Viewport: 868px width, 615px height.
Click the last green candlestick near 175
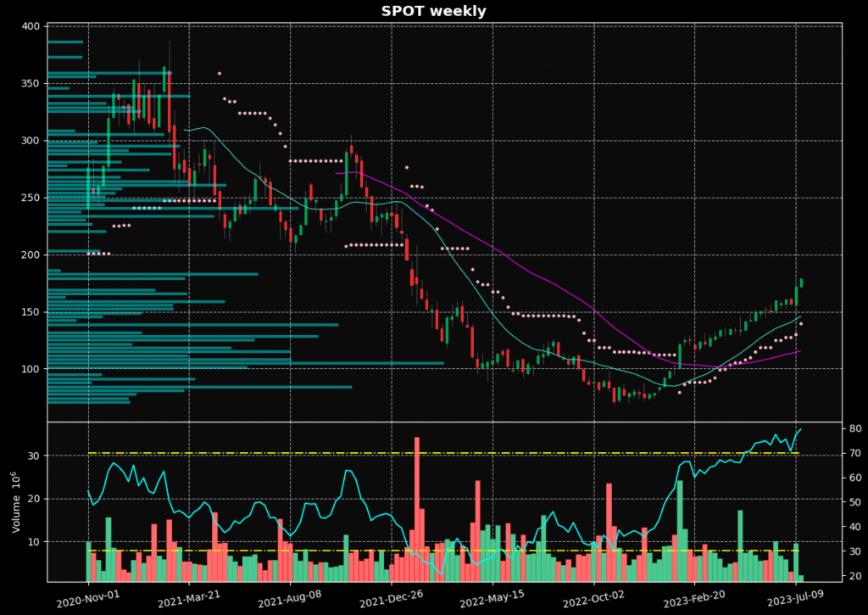click(801, 282)
